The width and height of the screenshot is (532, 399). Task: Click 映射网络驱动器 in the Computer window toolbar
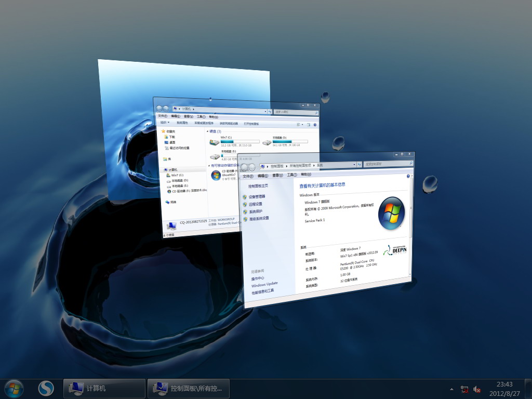coord(229,123)
